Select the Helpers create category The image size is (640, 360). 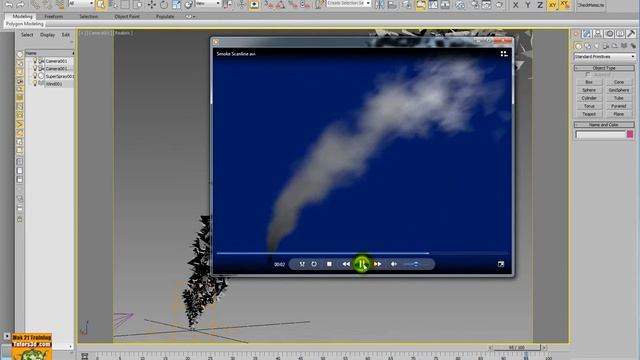pos(615,46)
